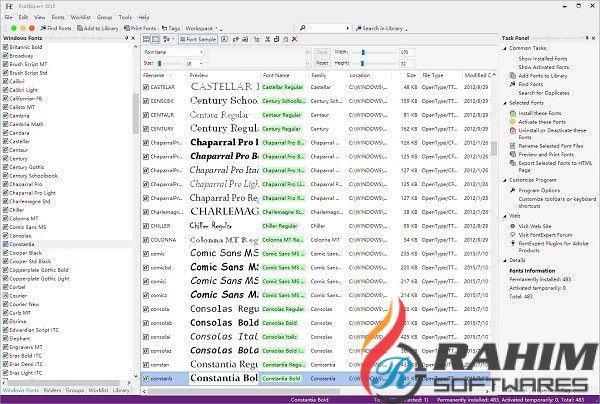The image size is (600, 404).
Task: Collapse the Customize Program section
Action: [x=505, y=180]
